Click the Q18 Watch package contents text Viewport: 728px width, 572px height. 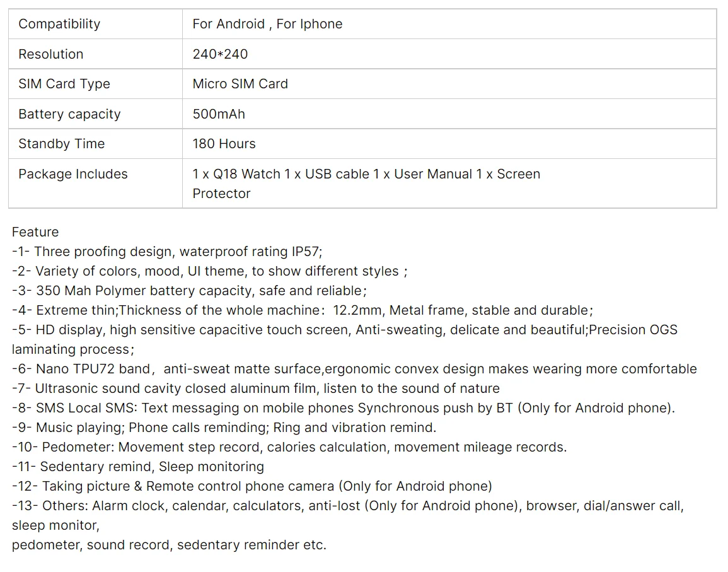click(366, 174)
